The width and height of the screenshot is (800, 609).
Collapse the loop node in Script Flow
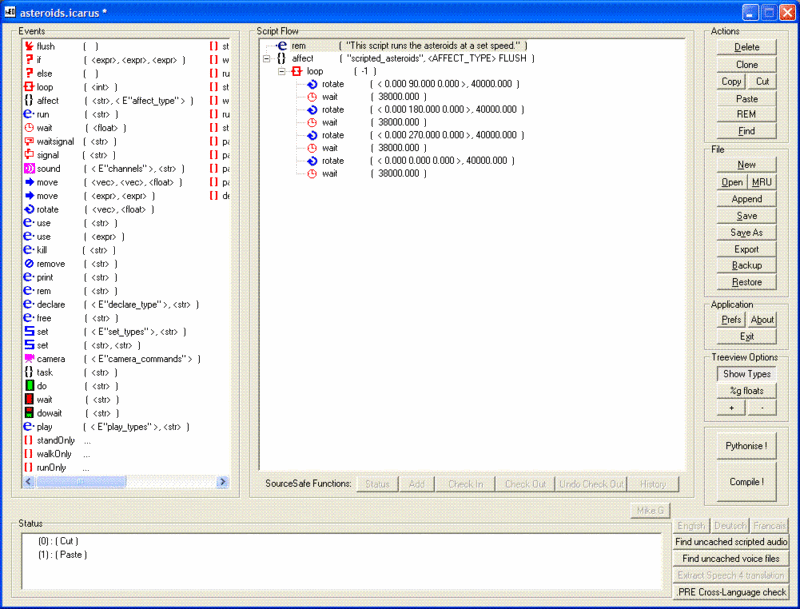(281, 72)
